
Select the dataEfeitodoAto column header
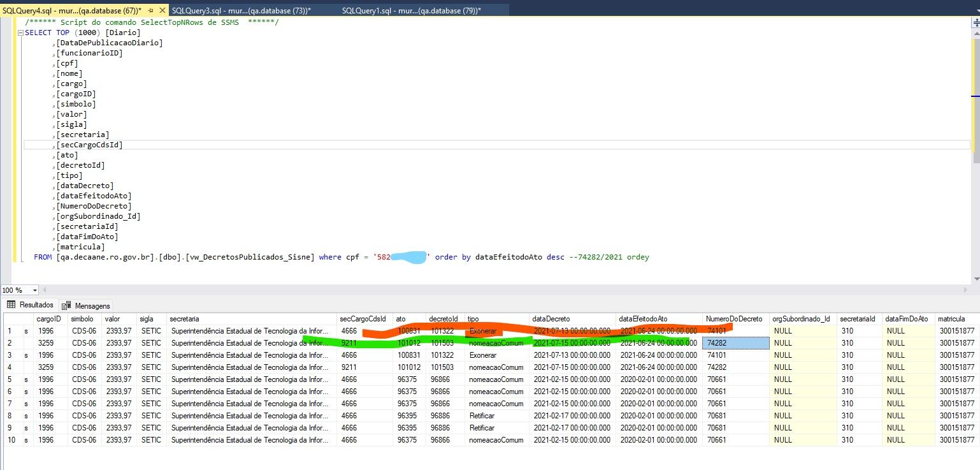click(x=659, y=319)
